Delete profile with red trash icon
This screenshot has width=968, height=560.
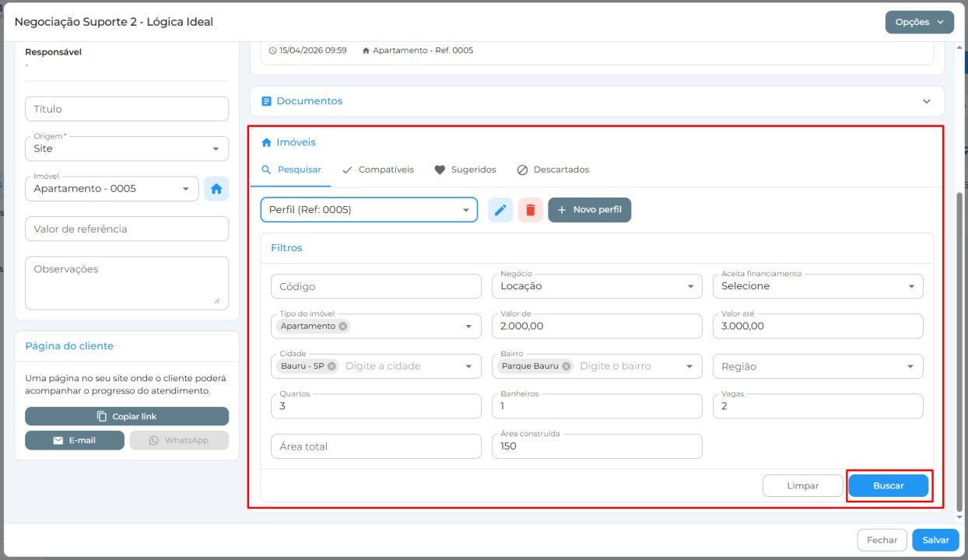coord(531,210)
